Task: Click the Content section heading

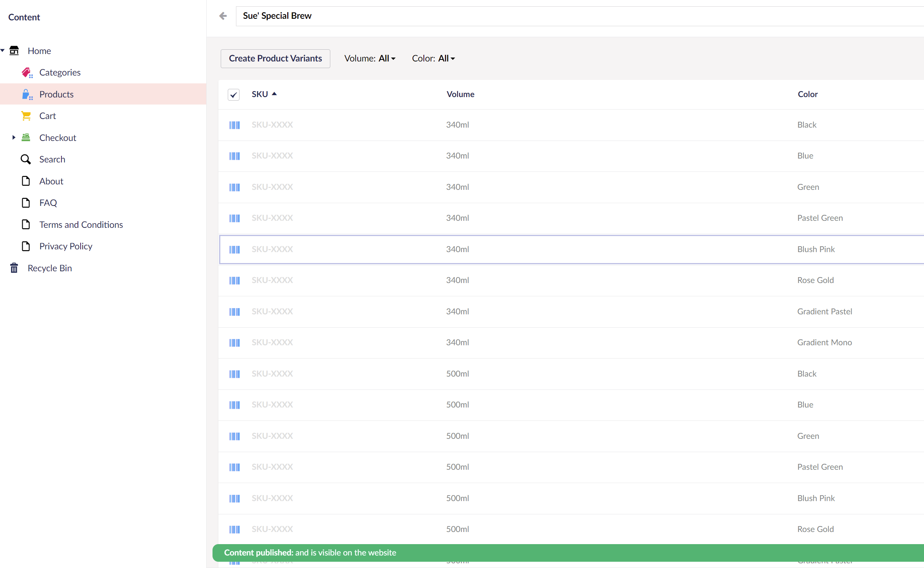Action: [x=24, y=17]
